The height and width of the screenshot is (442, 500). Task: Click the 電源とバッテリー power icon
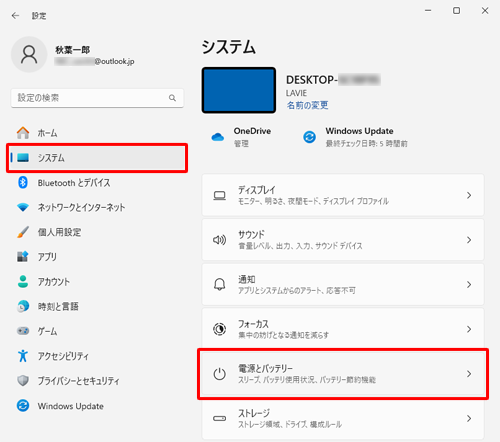tap(219, 374)
